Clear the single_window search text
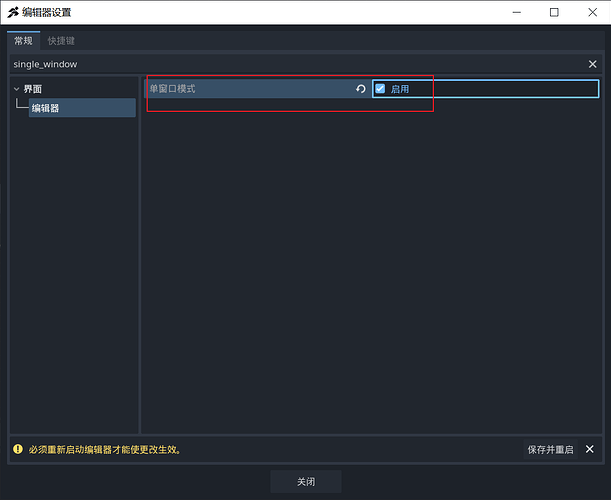 coord(592,64)
